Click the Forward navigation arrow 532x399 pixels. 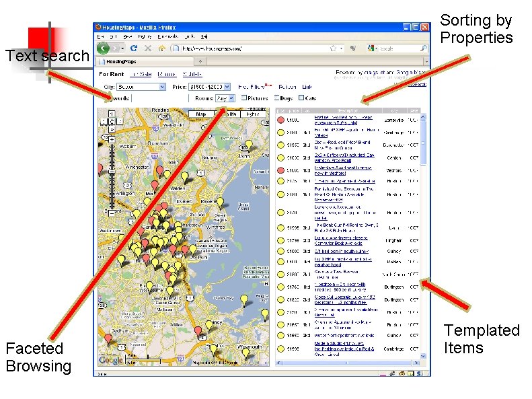pos(115,48)
